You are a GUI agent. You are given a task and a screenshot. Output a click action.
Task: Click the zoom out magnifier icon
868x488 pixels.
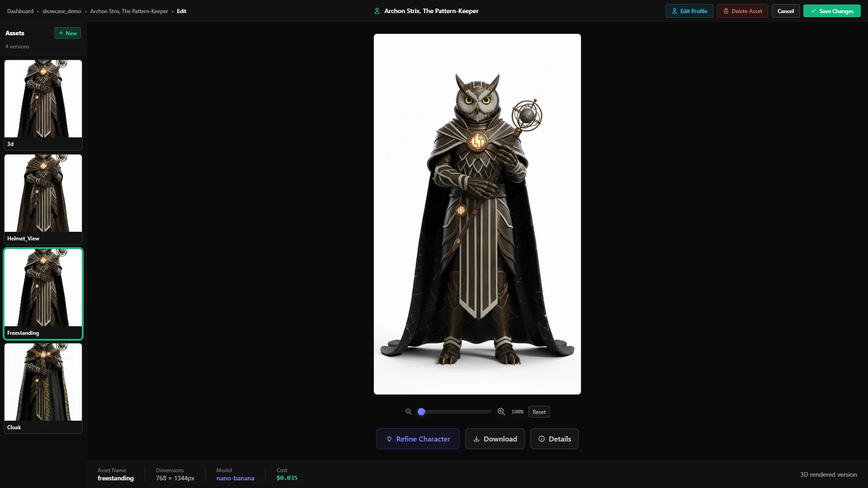[408, 412]
